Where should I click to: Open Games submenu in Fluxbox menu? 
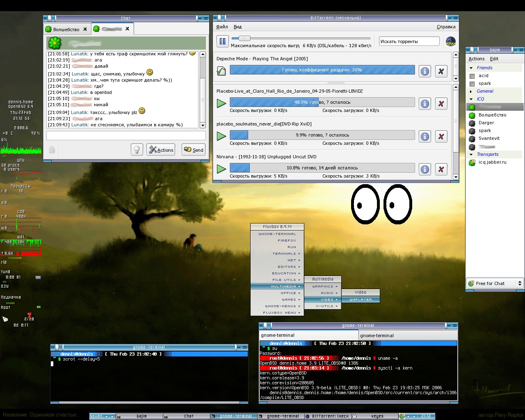tap(277, 299)
